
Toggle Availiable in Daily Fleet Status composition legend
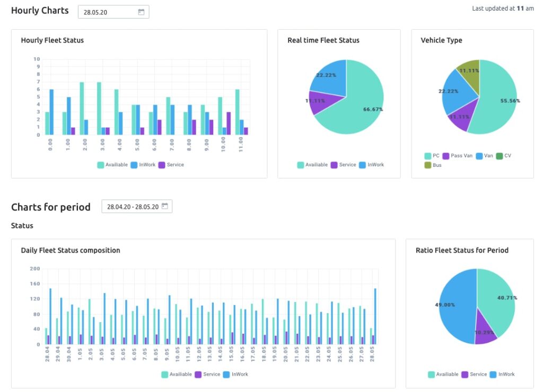click(x=176, y=374)
